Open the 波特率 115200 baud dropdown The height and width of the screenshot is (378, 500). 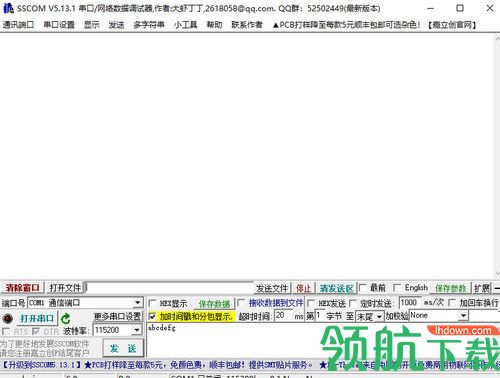(137, 330)
